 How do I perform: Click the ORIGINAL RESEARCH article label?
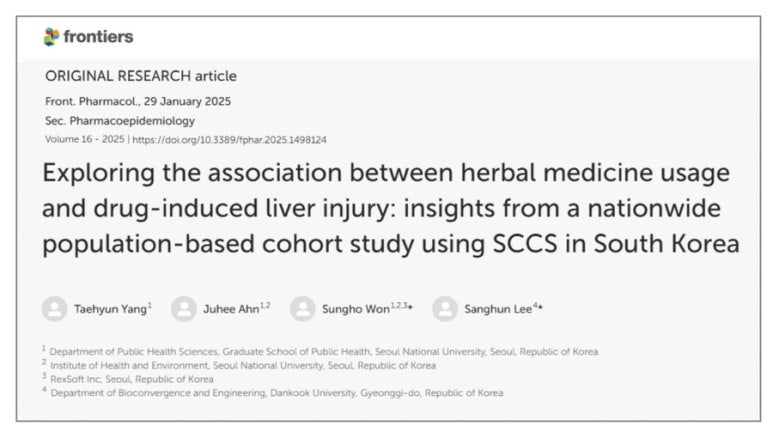coord(141,76)
